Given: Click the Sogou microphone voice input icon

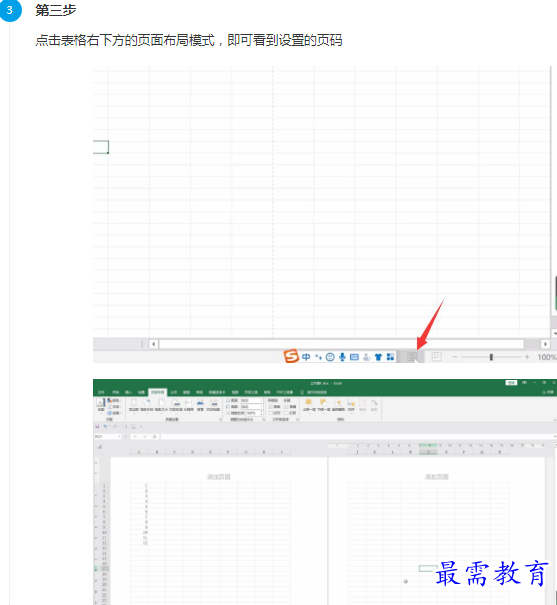Looking at the screenshot, I should click(342, 357).
